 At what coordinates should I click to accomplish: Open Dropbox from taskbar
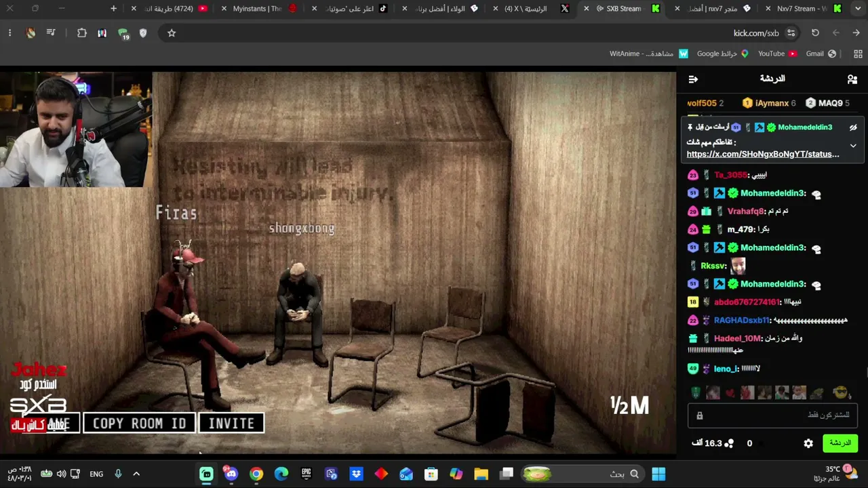(356, 474)
